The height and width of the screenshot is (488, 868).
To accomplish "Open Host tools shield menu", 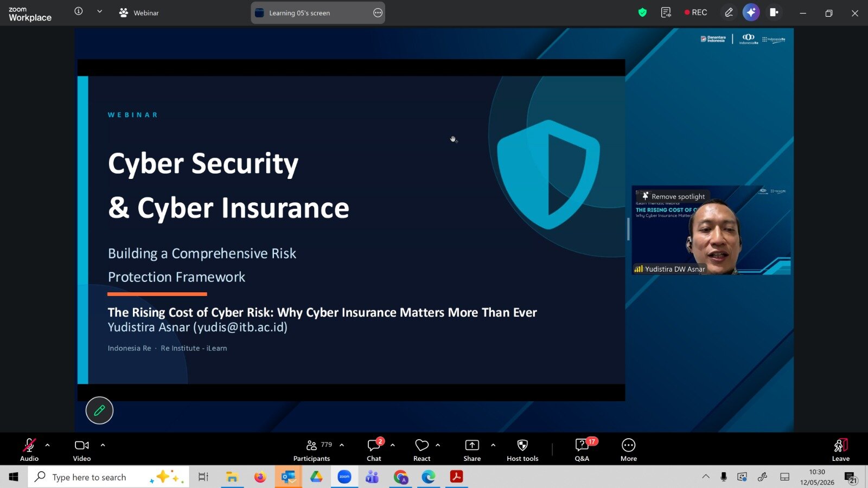I will pos(522,450).
